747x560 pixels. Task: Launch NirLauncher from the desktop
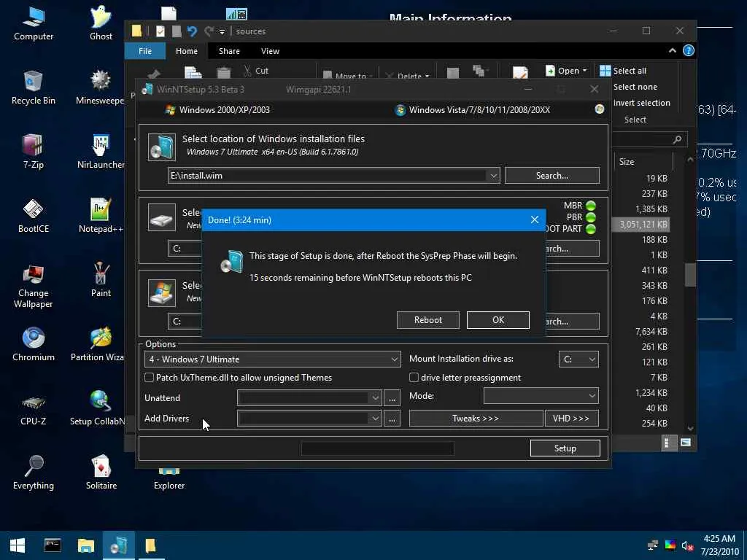pos(101,152)
